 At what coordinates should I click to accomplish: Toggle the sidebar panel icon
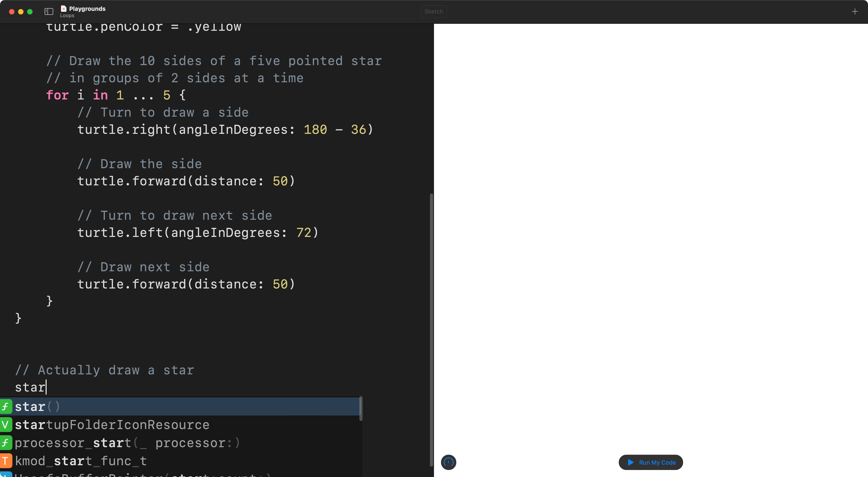[x=49, y=12]
